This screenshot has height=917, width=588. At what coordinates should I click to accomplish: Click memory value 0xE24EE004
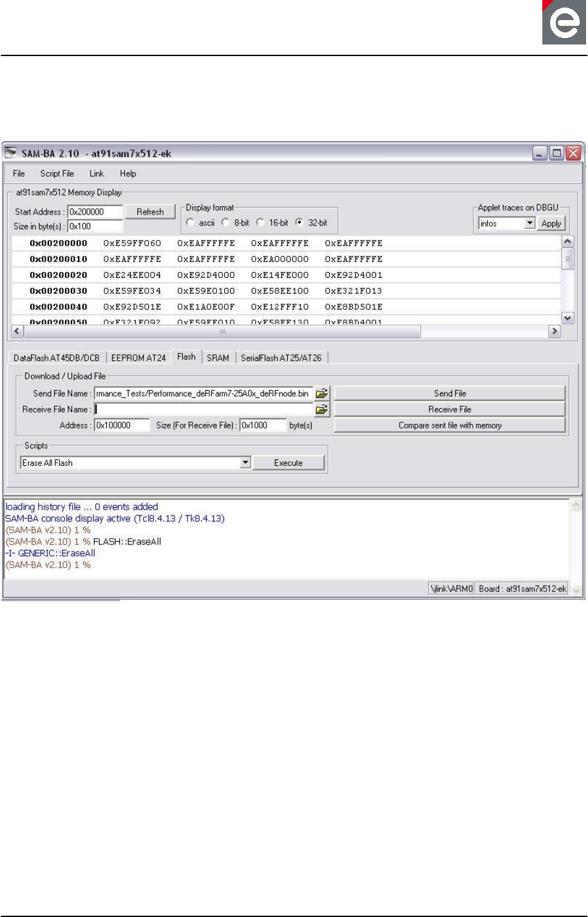click(x=132, y=275)
